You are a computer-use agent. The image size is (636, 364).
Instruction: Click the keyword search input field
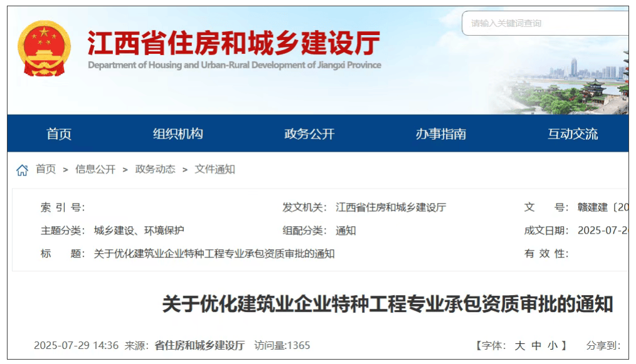click(544, 23)
